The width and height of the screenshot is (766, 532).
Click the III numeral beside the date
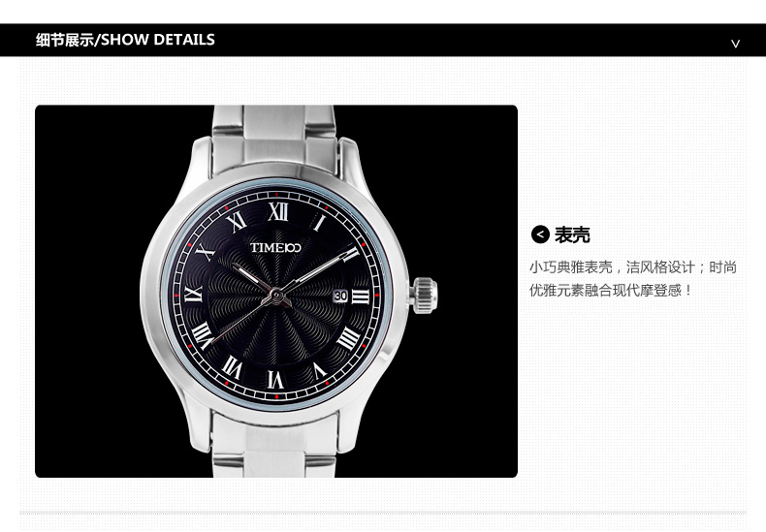point(361,297)
